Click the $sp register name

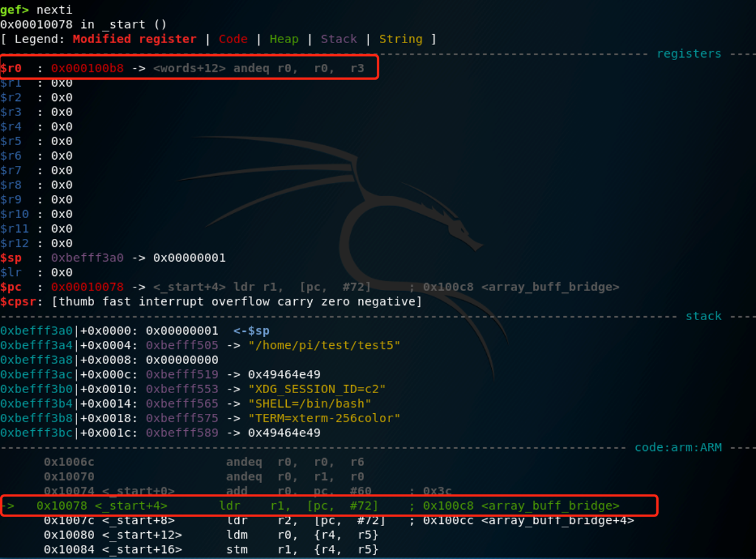11,258
